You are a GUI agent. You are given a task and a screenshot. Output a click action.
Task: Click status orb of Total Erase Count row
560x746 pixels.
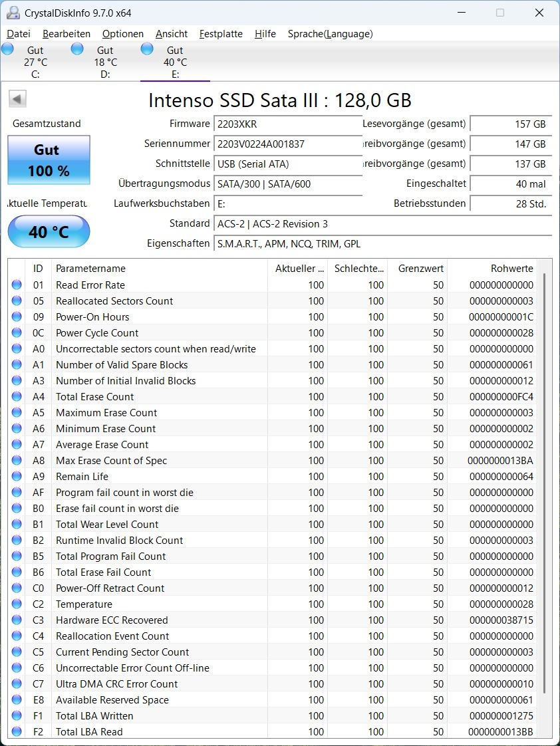17,396
